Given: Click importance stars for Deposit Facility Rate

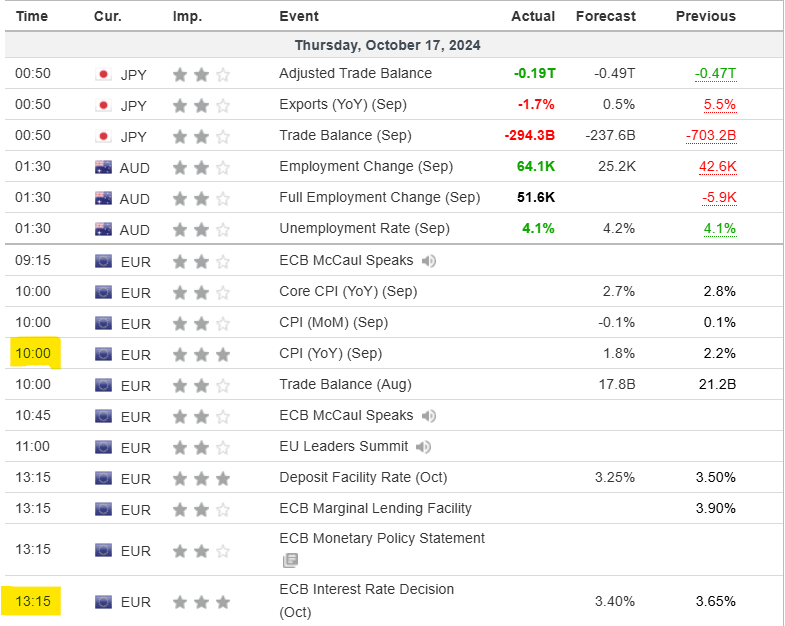Looking at the screenshot, I should point(201,478).
